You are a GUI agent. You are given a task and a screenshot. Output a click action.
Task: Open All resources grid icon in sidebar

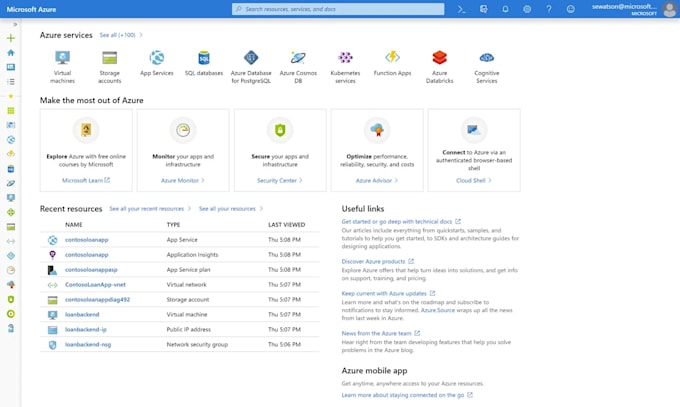point(11,111)
